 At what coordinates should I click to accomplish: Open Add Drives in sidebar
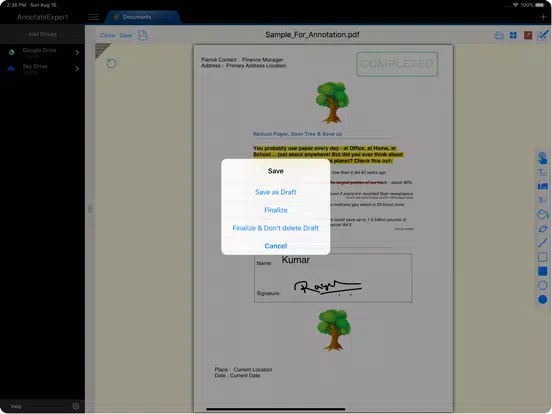[42, 34]
